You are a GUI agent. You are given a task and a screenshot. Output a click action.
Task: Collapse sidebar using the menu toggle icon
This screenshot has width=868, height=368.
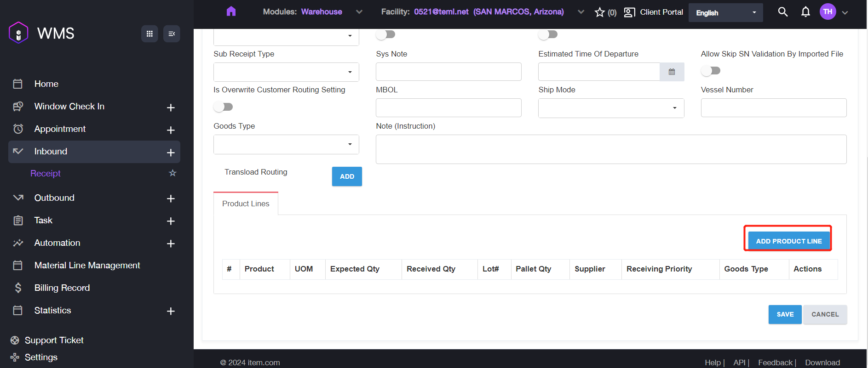[x=172, y=34]
